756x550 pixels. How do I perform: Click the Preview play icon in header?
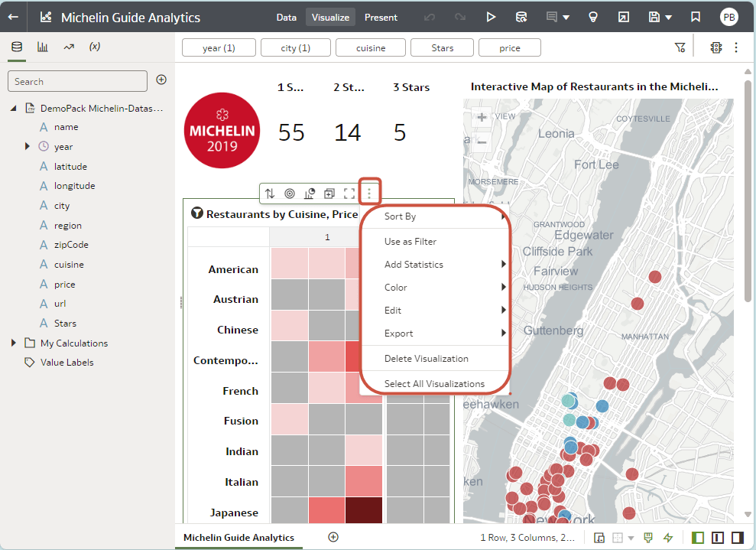(x=491, y=17)
